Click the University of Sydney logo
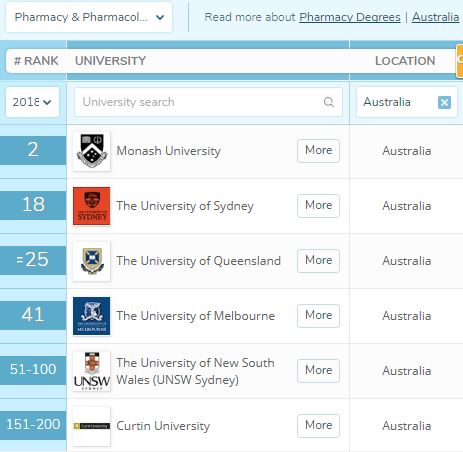The width and height of the screenshot is (463, 452). click(92, 206)
